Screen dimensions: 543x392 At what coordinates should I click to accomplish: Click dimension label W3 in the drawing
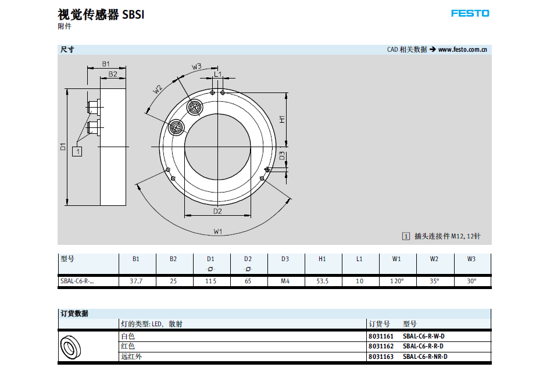pyautogui.click(x=197, y=66)
